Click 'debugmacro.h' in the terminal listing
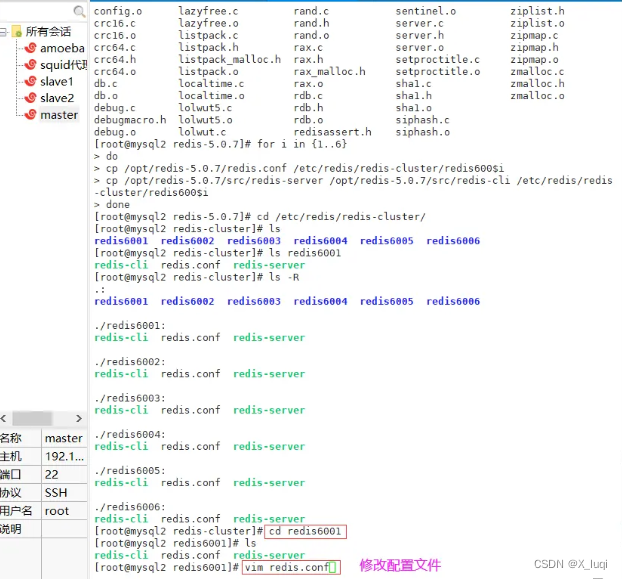 [130, 120]
